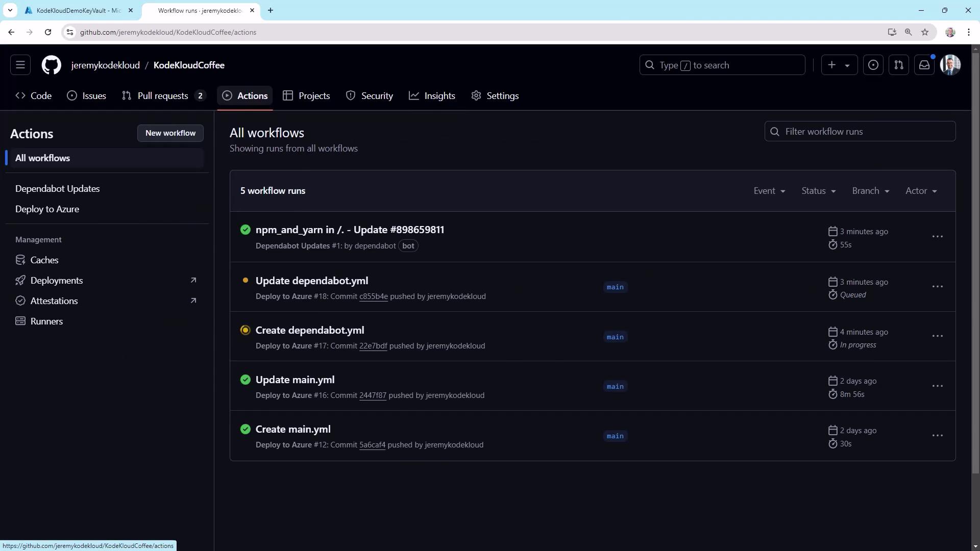The width and height of the screenshot is (980, 551).
Task: Open the Update dependabot.yml workflow run
Action: 311,281
